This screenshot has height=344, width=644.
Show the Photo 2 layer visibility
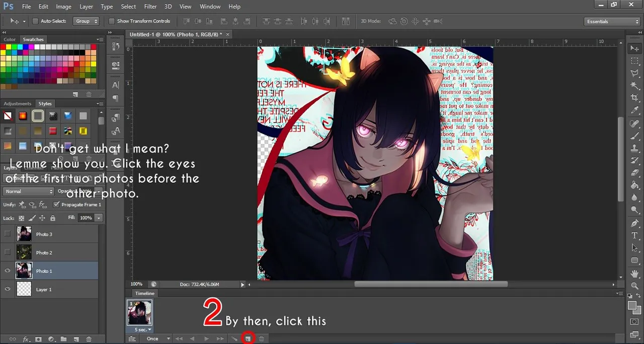(x=7, y=252)
